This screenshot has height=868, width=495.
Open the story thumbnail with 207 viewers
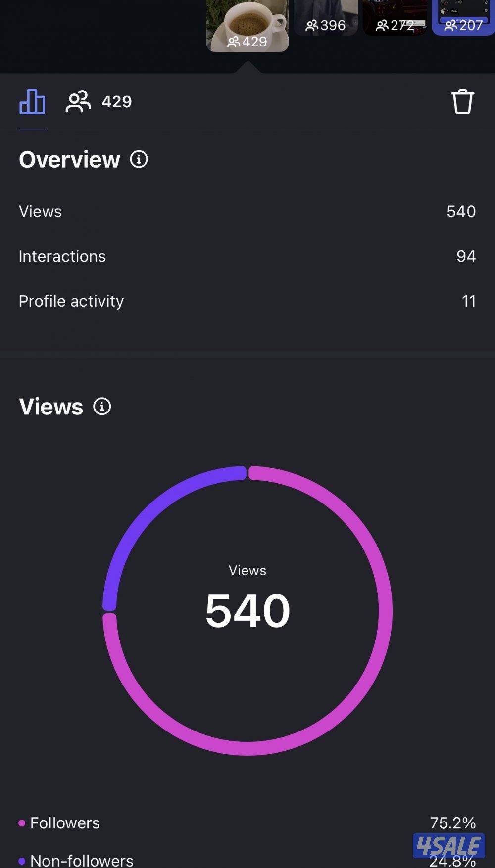[x=463, y=17]
